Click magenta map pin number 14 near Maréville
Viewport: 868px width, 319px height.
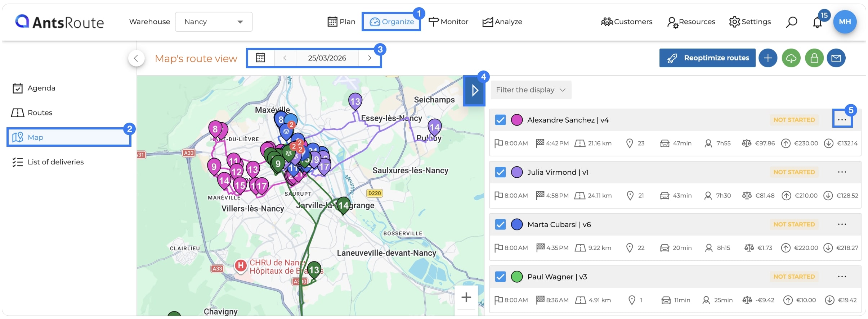coord(224,181)
